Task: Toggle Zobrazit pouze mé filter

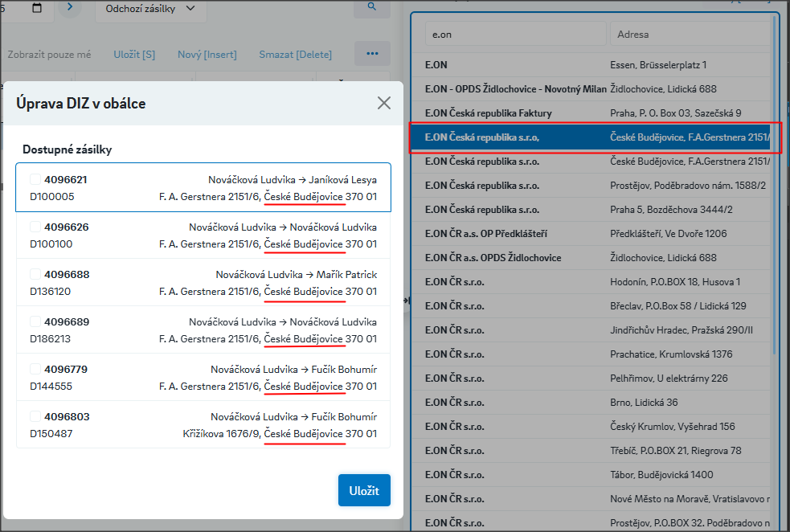Action: click(x=49, y=55)
